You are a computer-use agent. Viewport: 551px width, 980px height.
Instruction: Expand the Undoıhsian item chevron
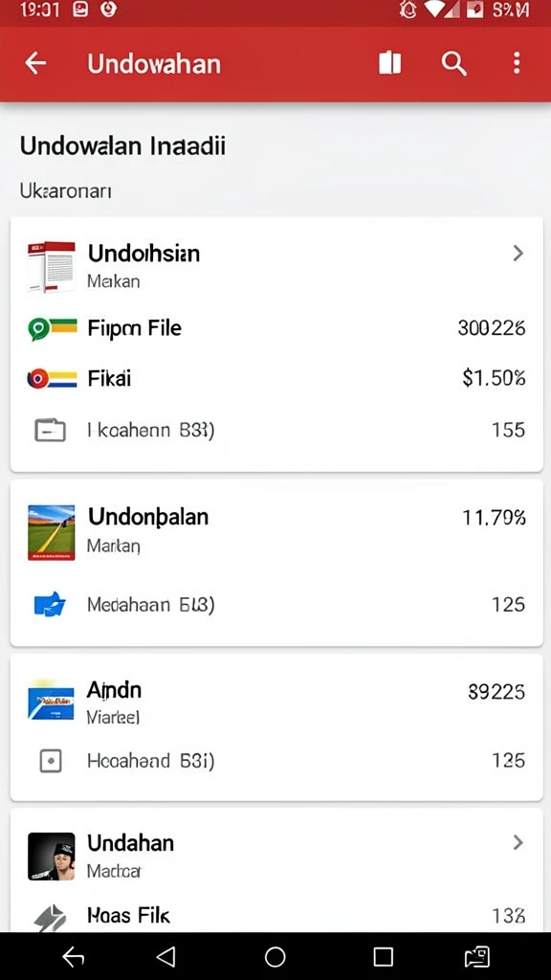(x=518, y=253)
